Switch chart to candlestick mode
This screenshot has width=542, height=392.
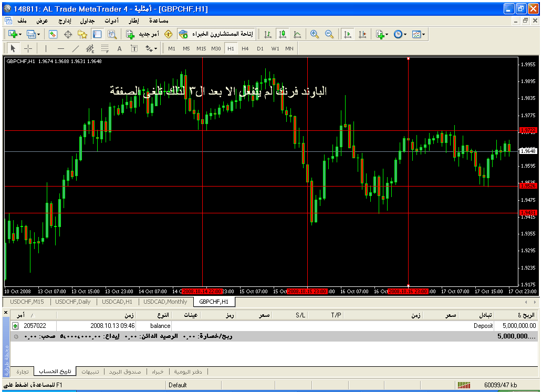click(x=283, y=34)
